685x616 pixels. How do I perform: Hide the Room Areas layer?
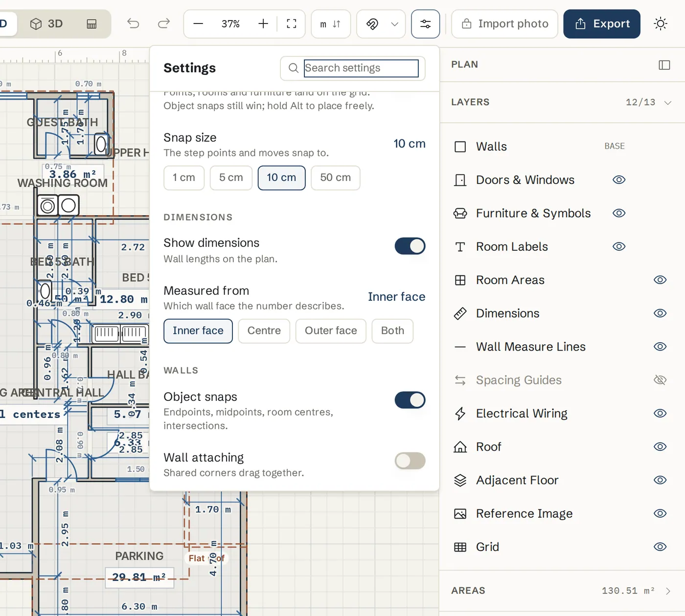click(660, 280)
